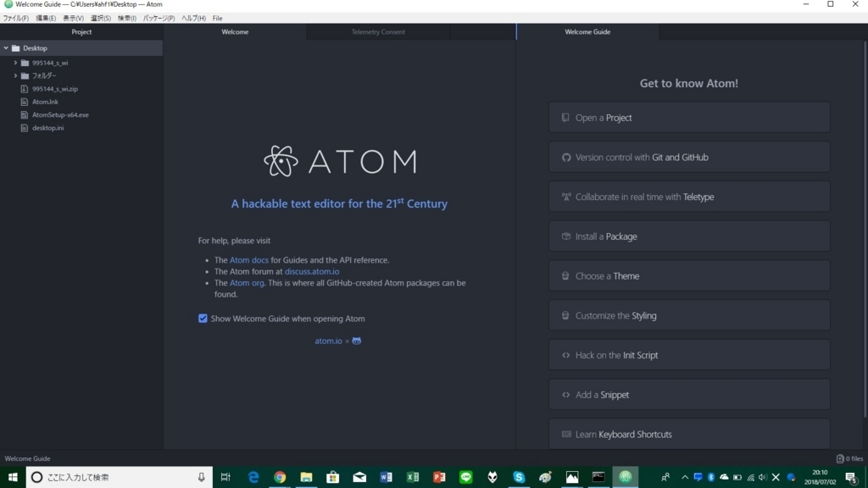
Task: Open the People icon in the taskbar
Action: coord(665,477)
